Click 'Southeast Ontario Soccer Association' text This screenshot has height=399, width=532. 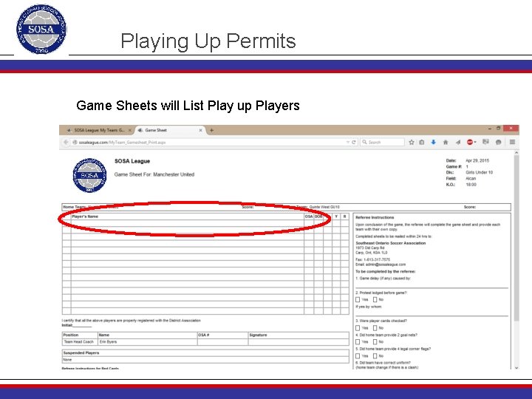click(391, 243)
